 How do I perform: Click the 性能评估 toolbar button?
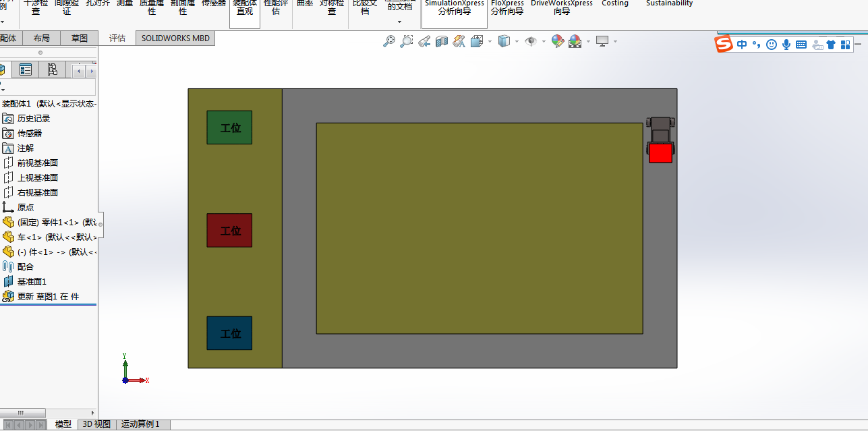coord(276,8)
